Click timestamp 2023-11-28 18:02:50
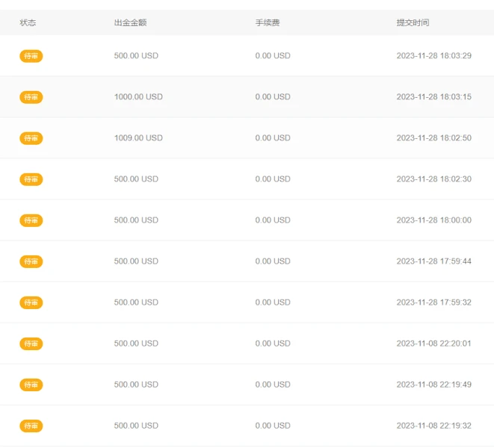This screenshot has height=448, width=494. pyautogui.click(x=433, y=138)
